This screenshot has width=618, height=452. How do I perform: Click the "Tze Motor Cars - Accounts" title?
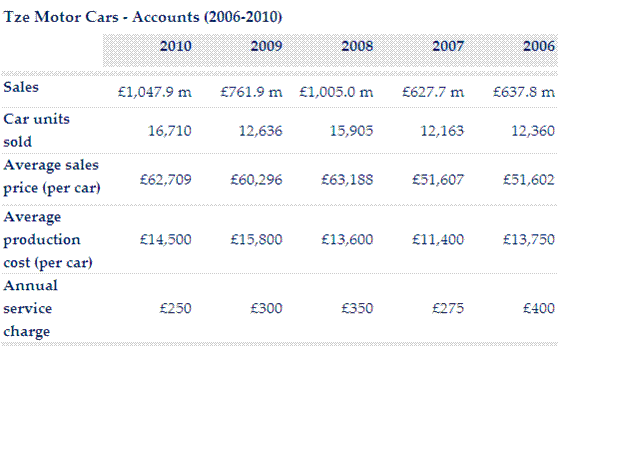(143, 18)
